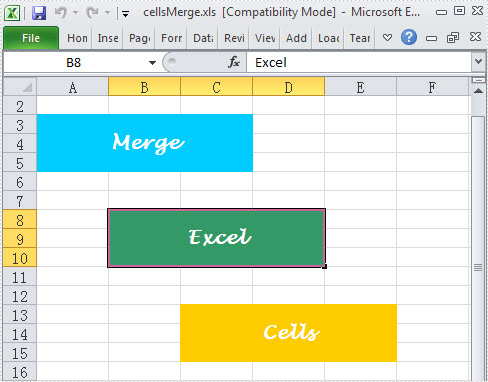Select the yellow Cells merged cell
The image size is (488, 382).
pos(288,333)
